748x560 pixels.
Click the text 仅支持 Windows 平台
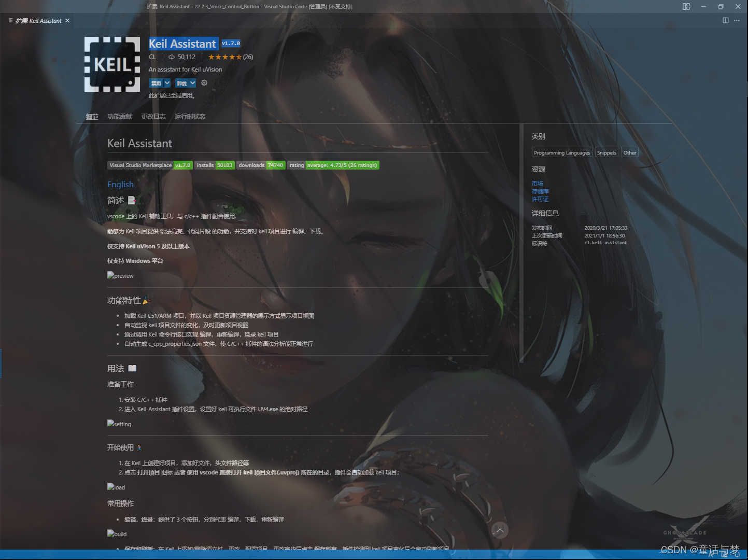coord(135,261)
